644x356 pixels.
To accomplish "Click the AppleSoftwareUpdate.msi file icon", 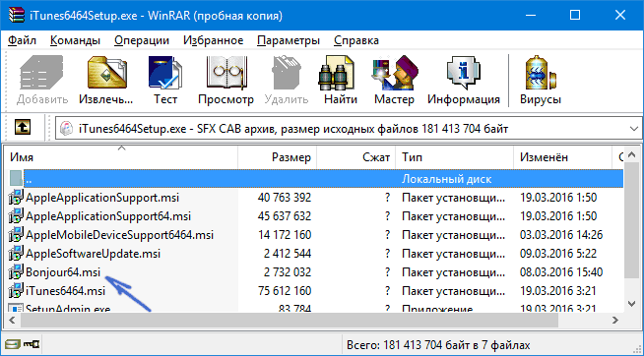I will [x=16, y=253].
